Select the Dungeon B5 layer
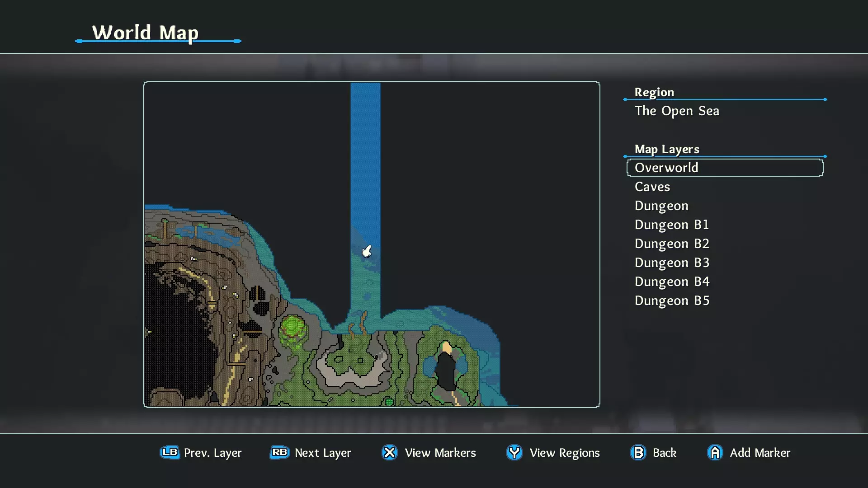Screen dimensions: 868x488 [x=671, y=300]
